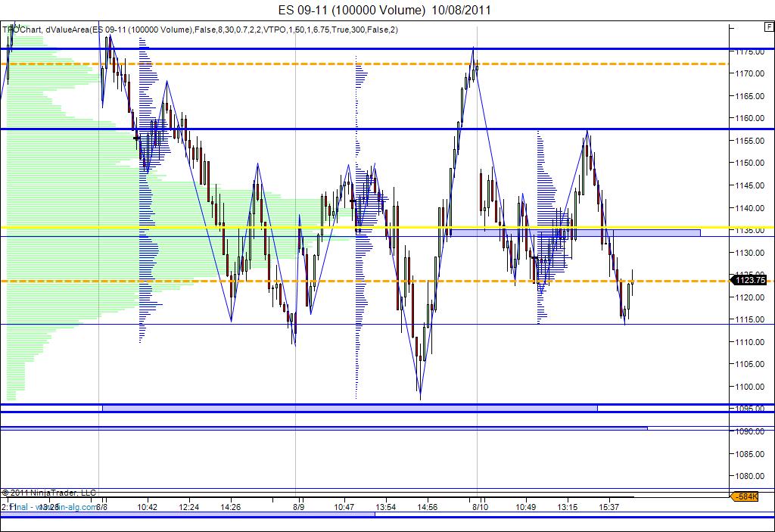This screenshot has height=532, width=775.
Task: Click the 1165.00 price axis label
Action: 750,96
